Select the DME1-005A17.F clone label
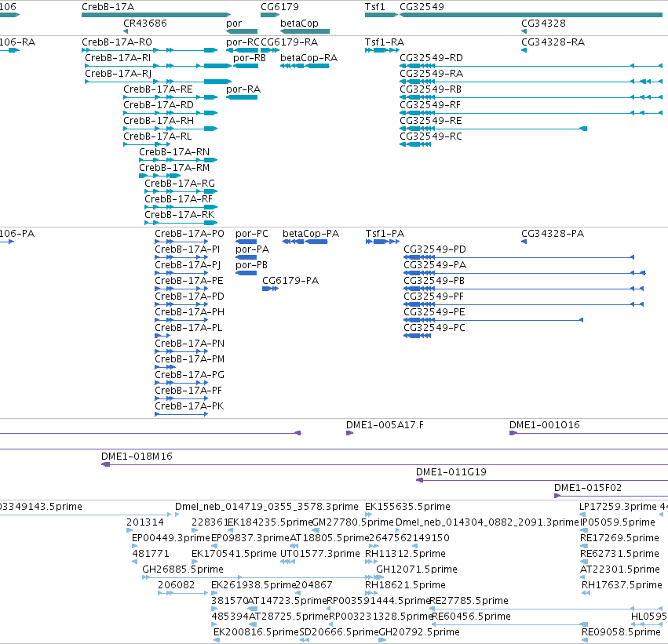The width and height of the screenshot is (668, 644). click(x=385, y=425)
